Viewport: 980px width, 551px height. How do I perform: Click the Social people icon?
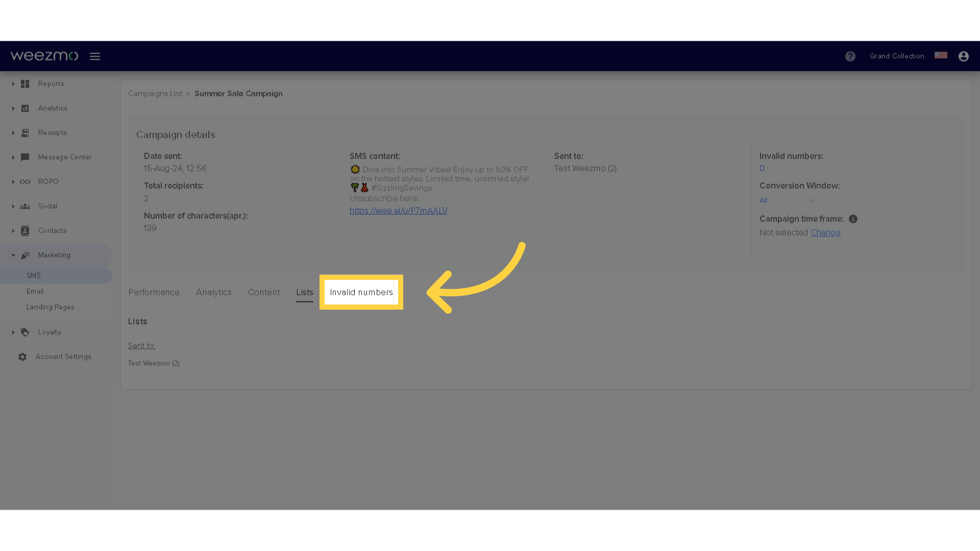click(x=25, y=206)
